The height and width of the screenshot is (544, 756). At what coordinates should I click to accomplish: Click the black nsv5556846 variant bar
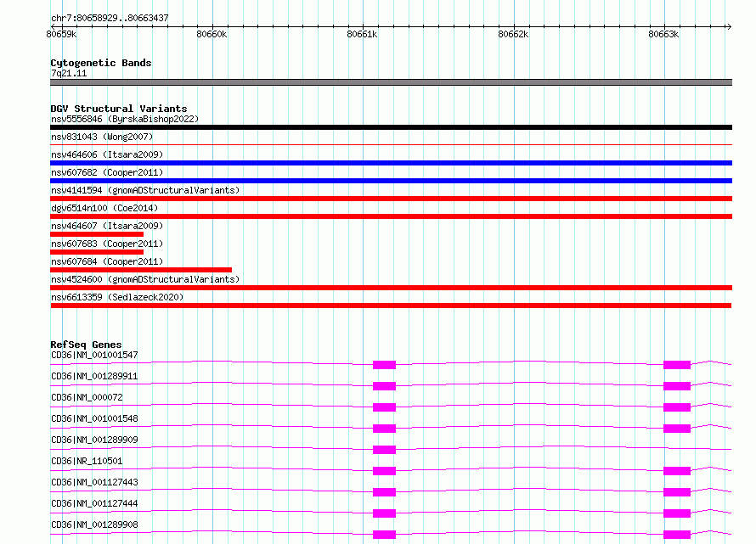(391, 127)
